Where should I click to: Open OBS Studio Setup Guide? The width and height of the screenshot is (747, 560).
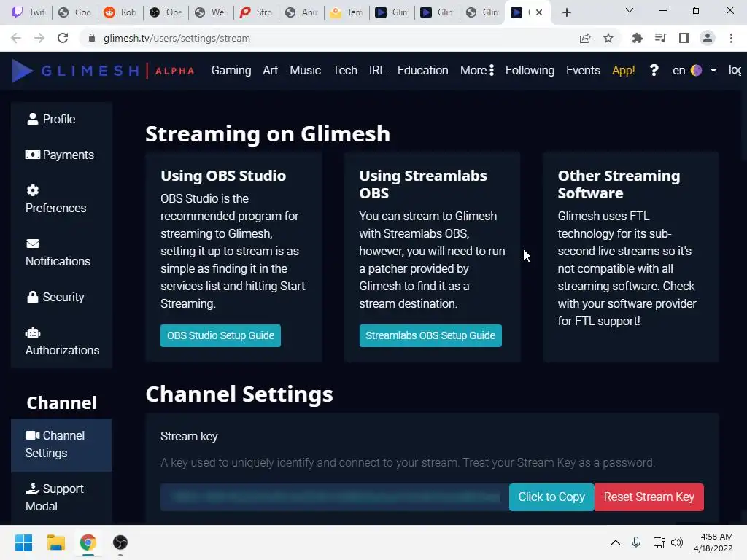click(x=220, y=335)
